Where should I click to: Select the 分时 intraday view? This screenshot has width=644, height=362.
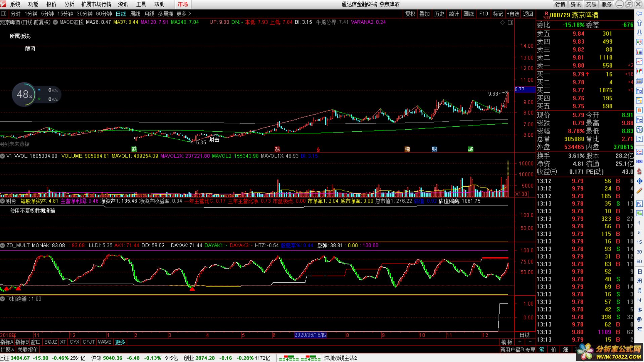click(15, 14)
